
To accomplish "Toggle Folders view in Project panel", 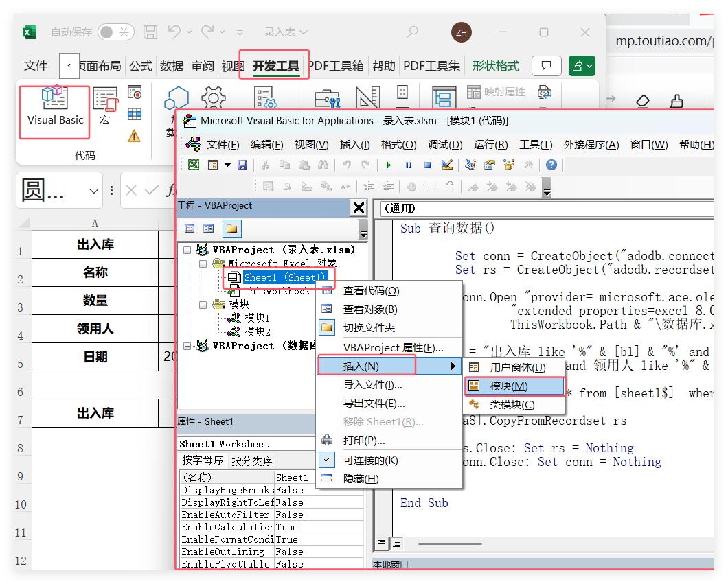I will pos(231,229).
